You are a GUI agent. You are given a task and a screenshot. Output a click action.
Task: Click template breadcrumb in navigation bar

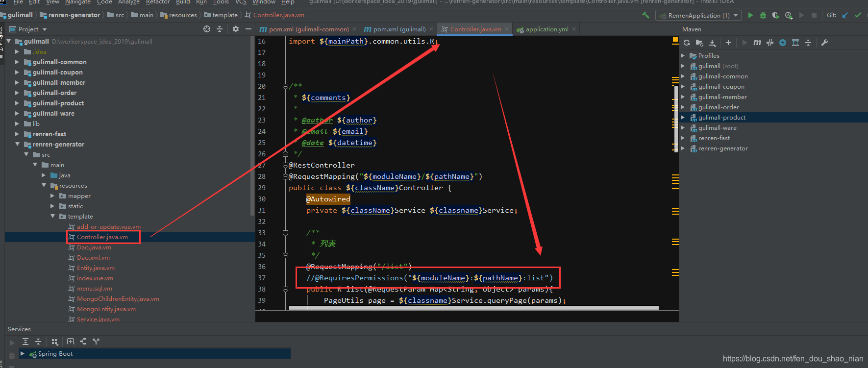pyautogui.click(x=221, y=15)
